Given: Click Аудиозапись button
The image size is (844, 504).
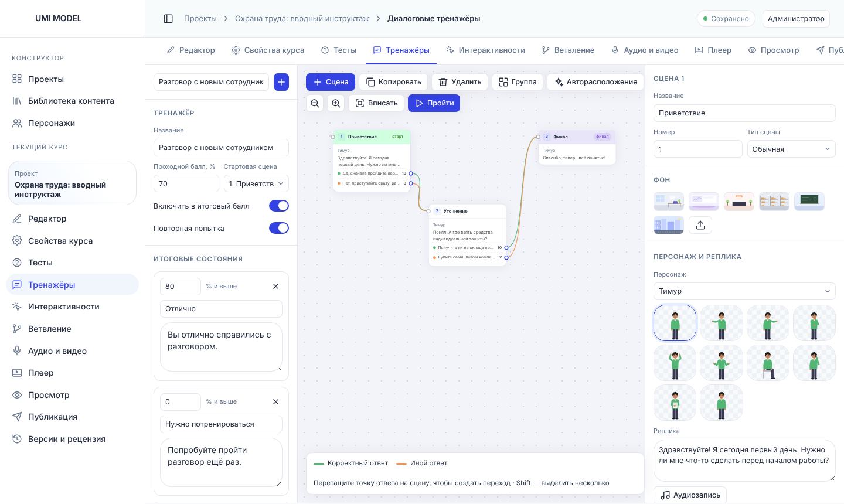Looking at the screenshot, I should (x=690, y=495).
